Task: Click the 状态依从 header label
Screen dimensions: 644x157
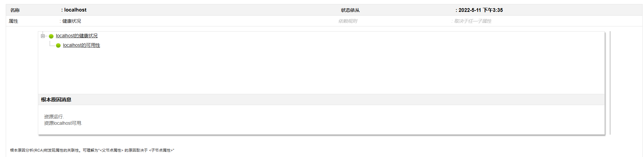Action: point(350,10)
